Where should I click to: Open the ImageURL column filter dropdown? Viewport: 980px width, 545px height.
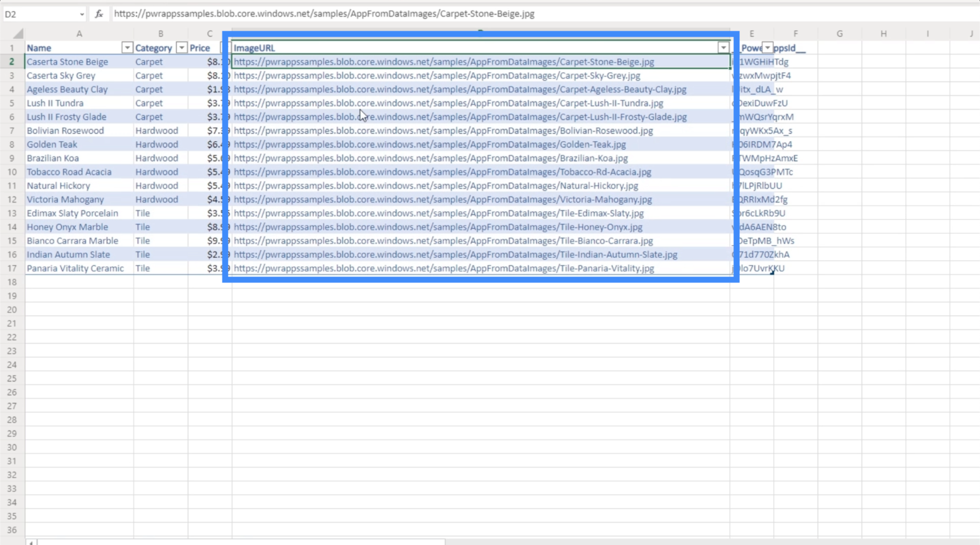723,48
